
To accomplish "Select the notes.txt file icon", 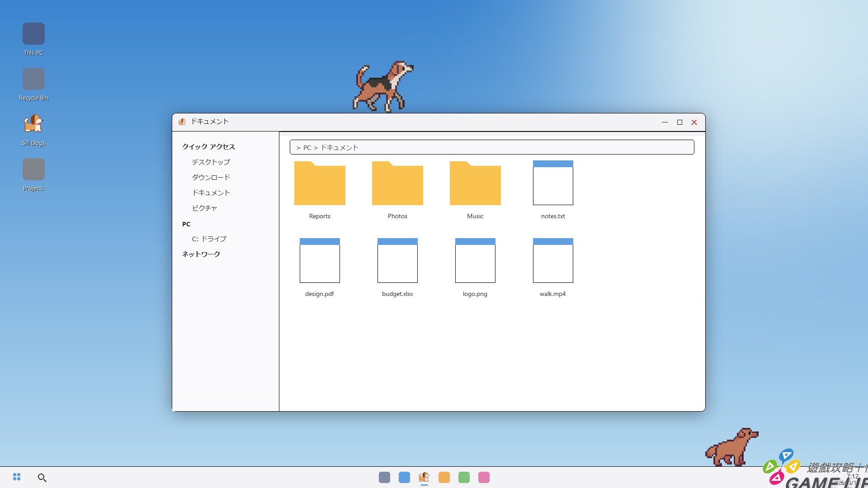I will click(553, 183).
